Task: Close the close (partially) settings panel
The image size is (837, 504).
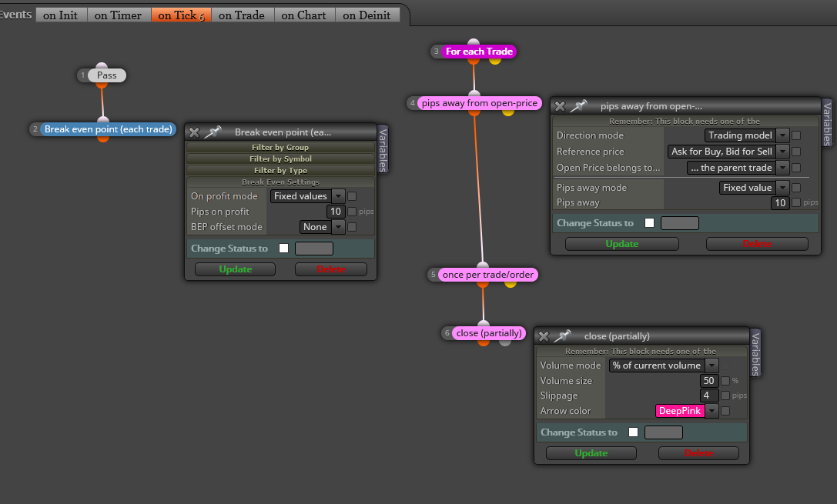Action: pos(544,336)
